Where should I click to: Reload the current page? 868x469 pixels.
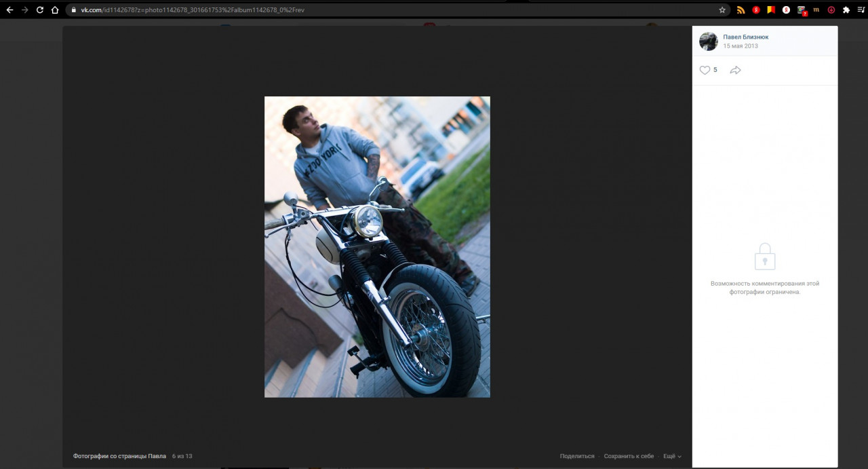tap(40, 10)
